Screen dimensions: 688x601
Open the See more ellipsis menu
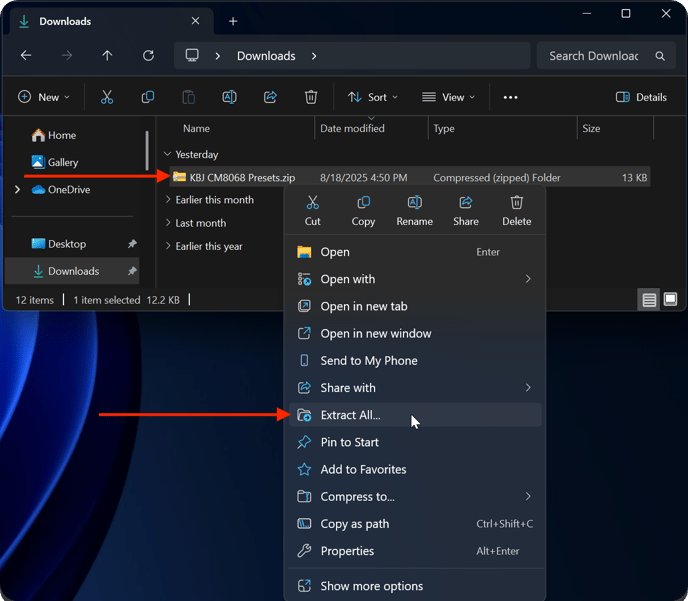[x=510, y=97]
